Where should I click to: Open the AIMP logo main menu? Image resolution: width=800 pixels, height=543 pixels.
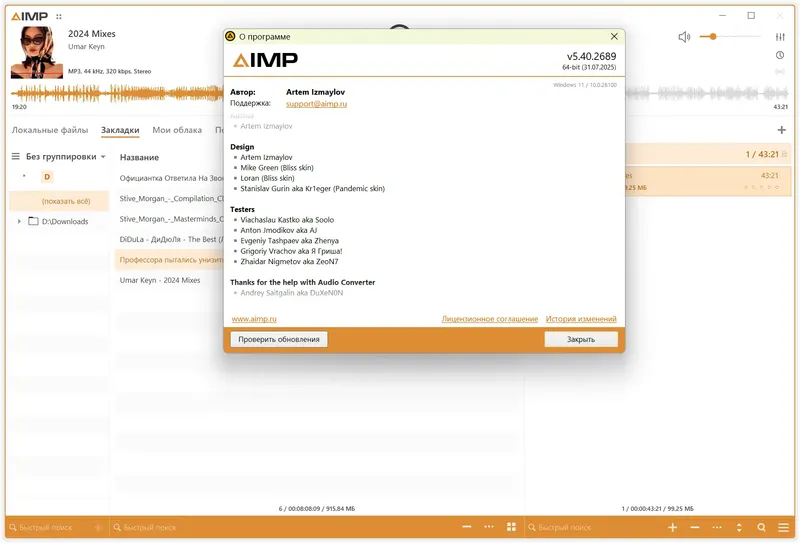30,17
